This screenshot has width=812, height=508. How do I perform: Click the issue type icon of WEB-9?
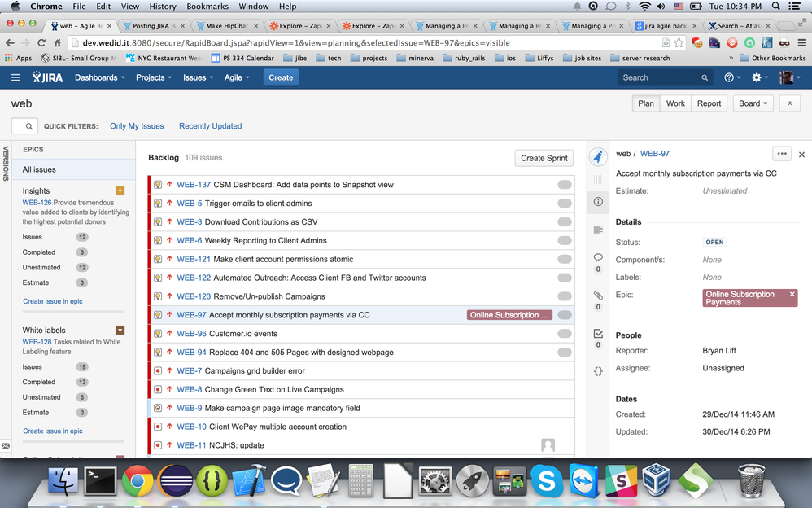(x=158, y=408)
